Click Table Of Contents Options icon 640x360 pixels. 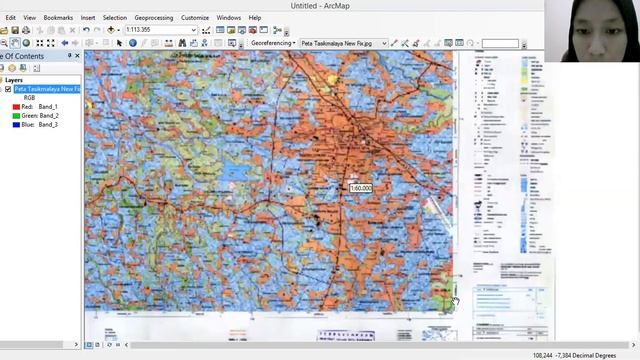point(36,68)
